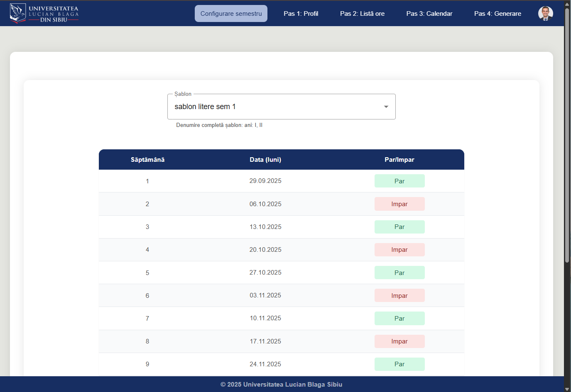
Task: Click the Par badge for week 9
Action: 399,364
